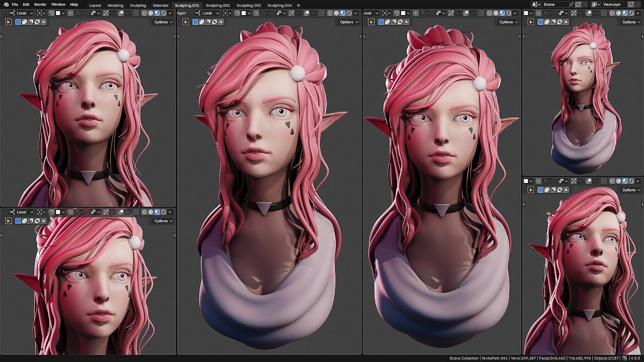
Task: Open object visibility dropdown in top-left viewport
Action: [95, 13]
